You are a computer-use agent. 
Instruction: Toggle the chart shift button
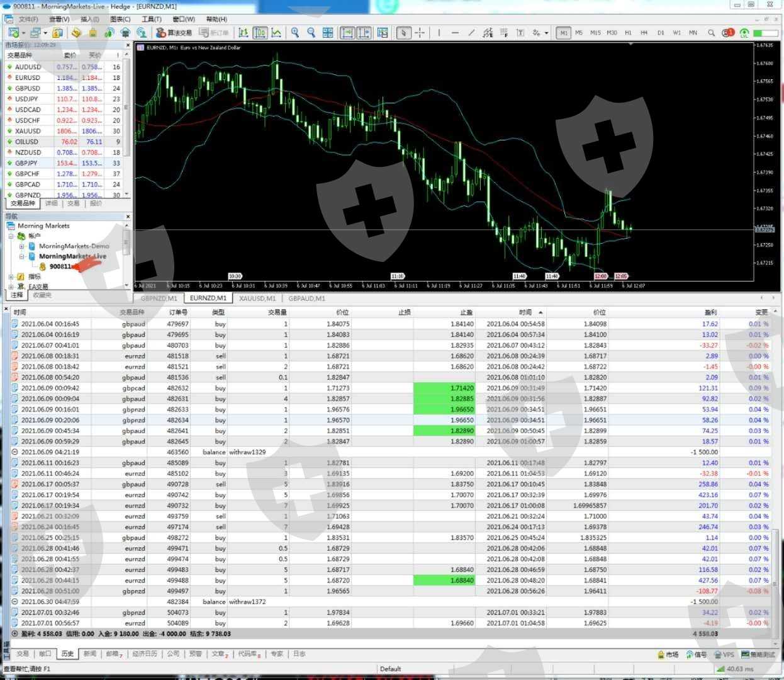[x=364, y=33]
